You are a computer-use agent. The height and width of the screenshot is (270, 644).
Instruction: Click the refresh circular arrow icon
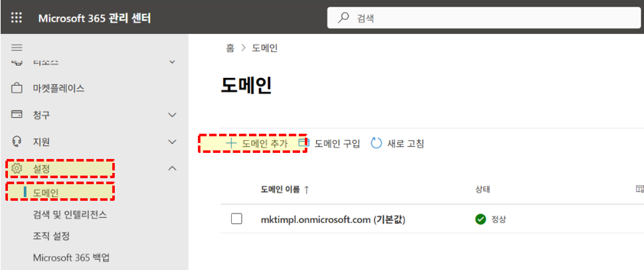point(376,143)
